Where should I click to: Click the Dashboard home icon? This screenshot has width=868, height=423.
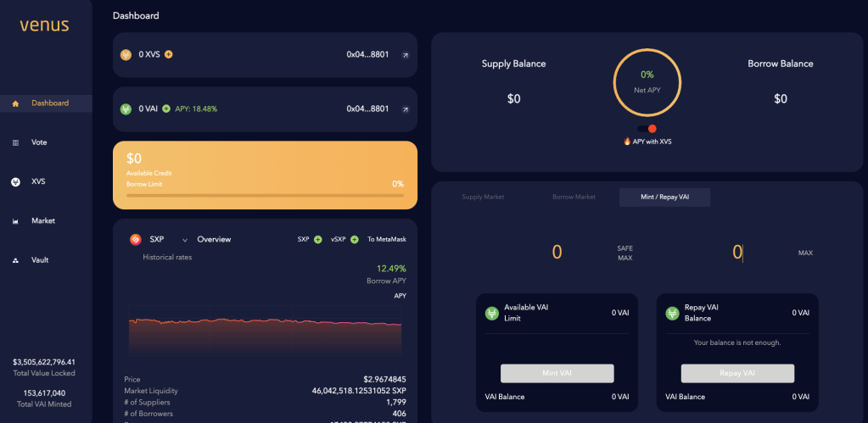15,103
